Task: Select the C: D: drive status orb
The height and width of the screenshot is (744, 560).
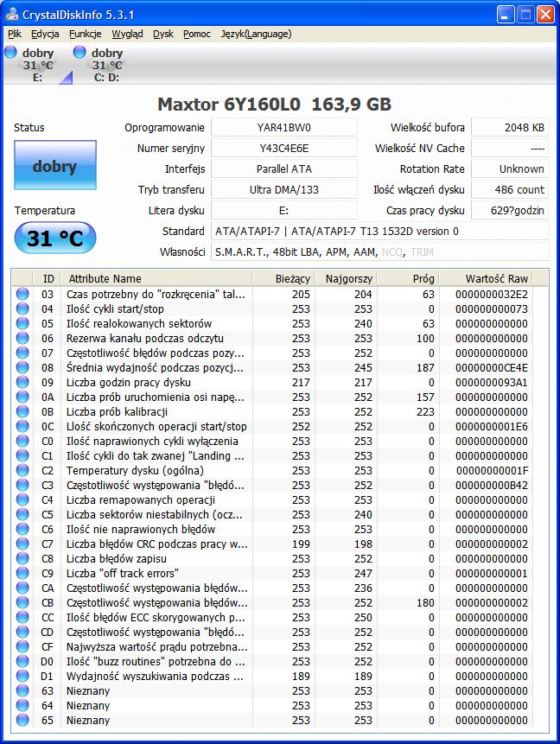Action: (x=80, y=52)
